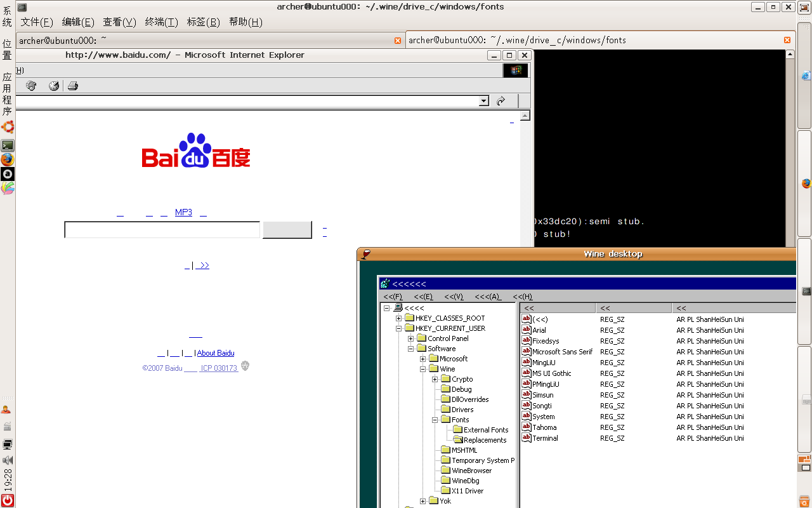
Task: Launch Firefox from the left panel
Action: pyautogui.click(x=8, y=159)
